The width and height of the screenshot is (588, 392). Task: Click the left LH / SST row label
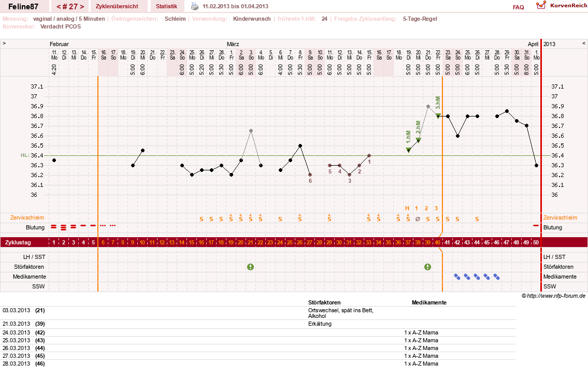coord(34,257)
